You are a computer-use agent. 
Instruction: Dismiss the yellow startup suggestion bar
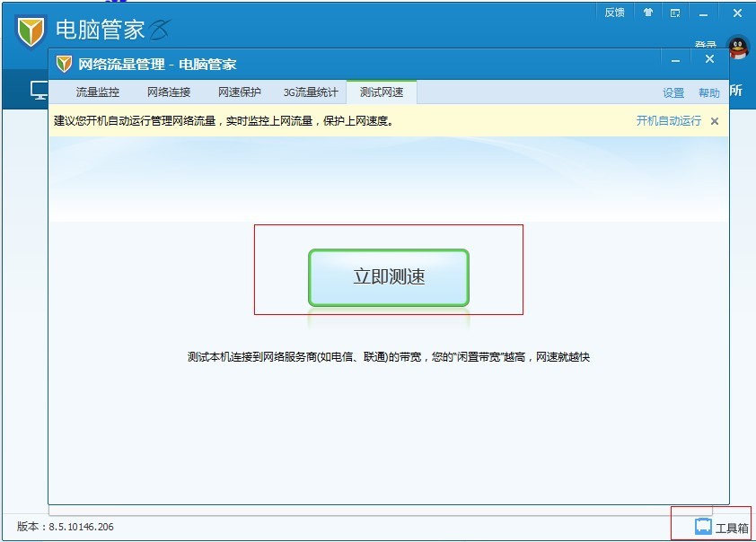tap(715, 121)
